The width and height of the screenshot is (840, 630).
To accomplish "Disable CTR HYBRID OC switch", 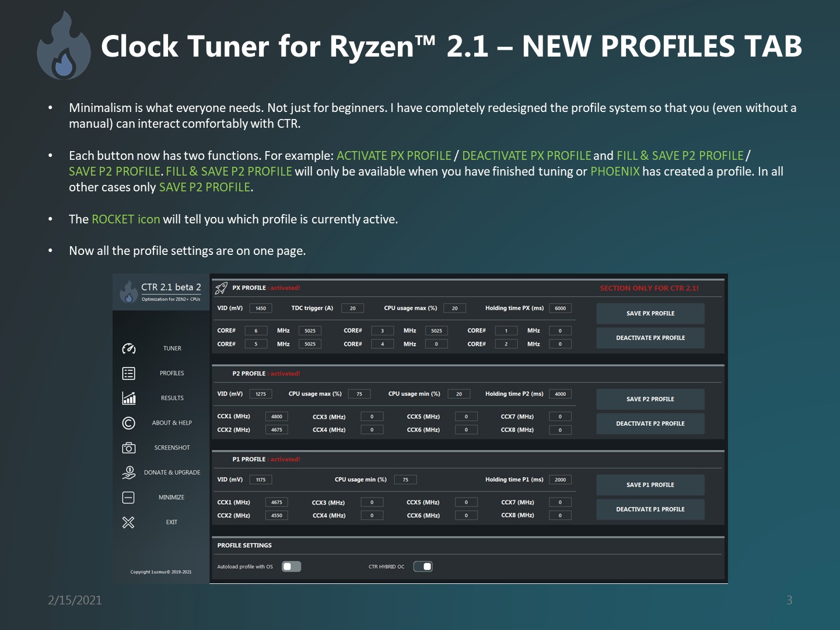I will pos(423,566).
